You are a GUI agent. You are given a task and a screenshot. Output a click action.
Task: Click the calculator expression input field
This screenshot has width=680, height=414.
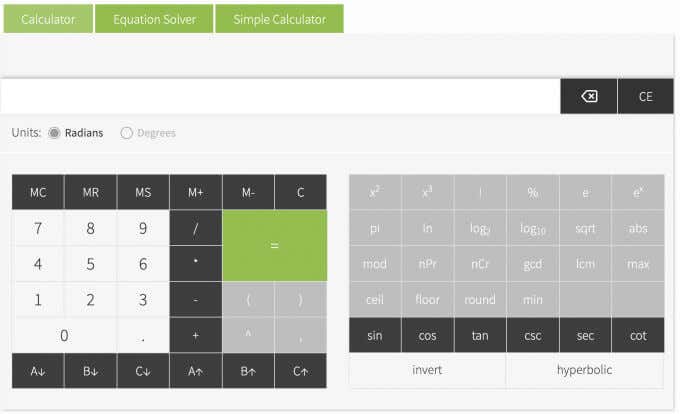pos(280,96)
